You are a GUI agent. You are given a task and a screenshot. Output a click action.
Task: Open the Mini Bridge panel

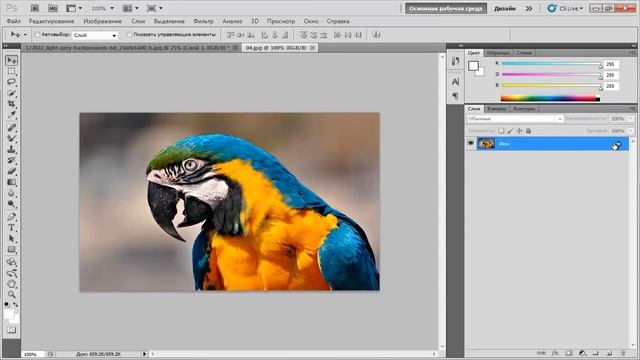53,8
